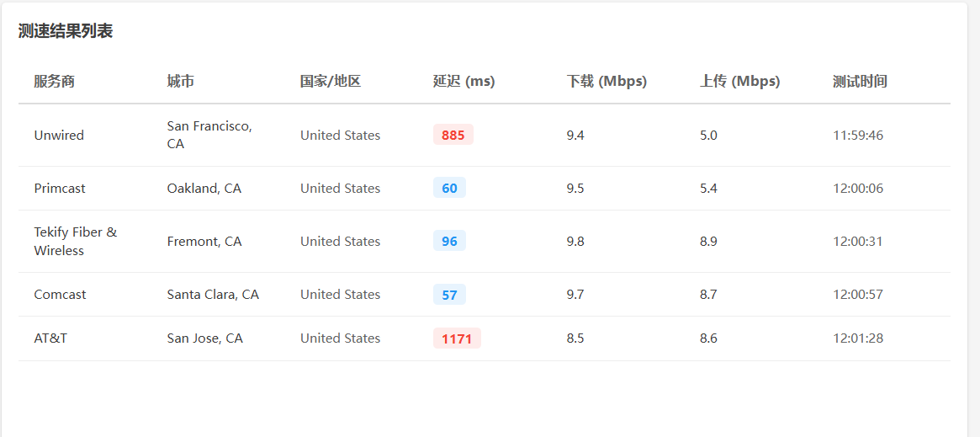Screen dimensions: 980x437
Task: Sort by 延迟 (ms) column header
Action: 464,82
